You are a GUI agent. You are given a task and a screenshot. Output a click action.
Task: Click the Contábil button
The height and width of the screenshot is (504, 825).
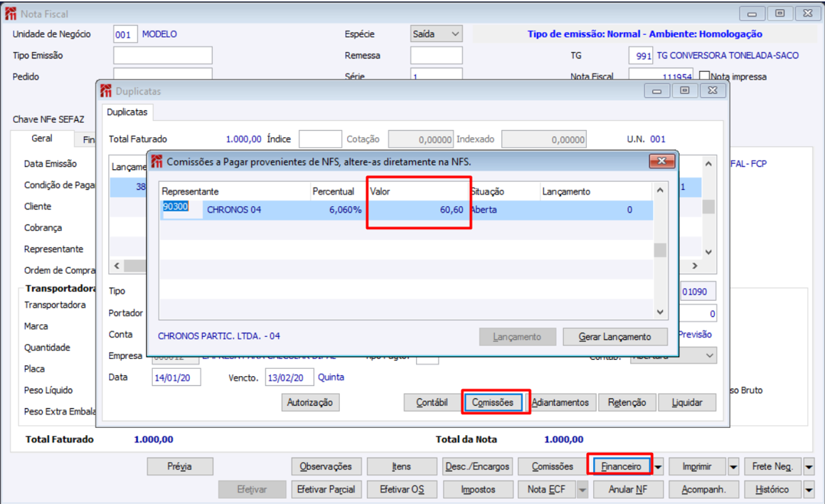[432, 402]
